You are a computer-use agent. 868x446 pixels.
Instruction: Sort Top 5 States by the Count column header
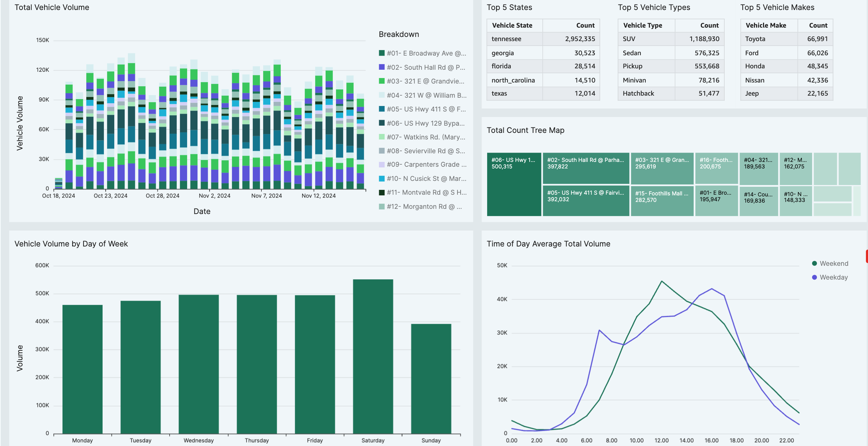(x=586, y=25)
